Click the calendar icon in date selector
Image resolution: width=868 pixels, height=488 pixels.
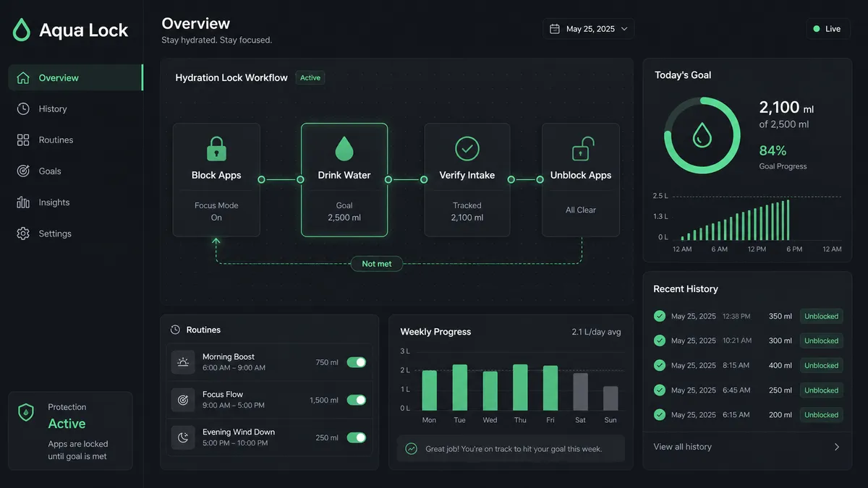tap(555, 29)
